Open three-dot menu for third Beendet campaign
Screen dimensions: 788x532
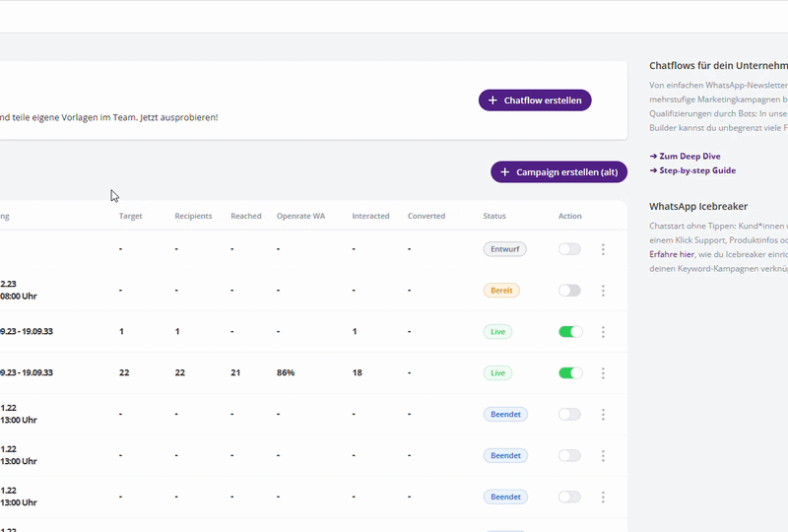(x=603, y=498)
